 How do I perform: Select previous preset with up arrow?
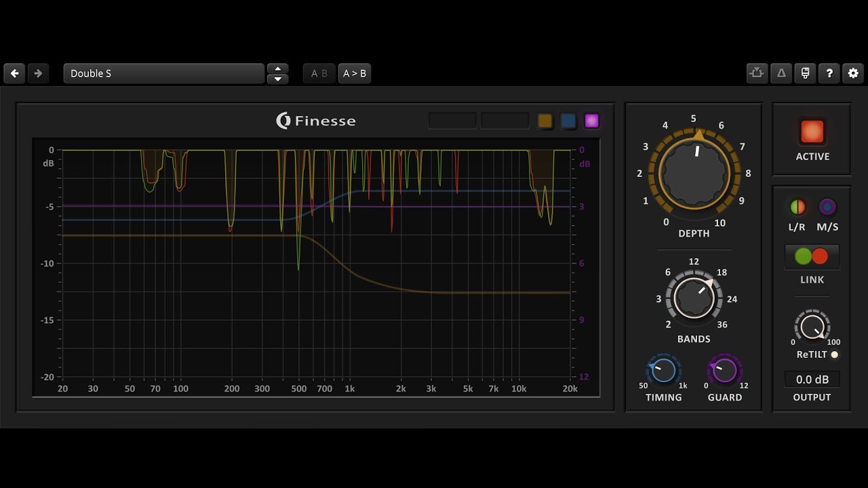pyautogui.click(x=278, y=68)
